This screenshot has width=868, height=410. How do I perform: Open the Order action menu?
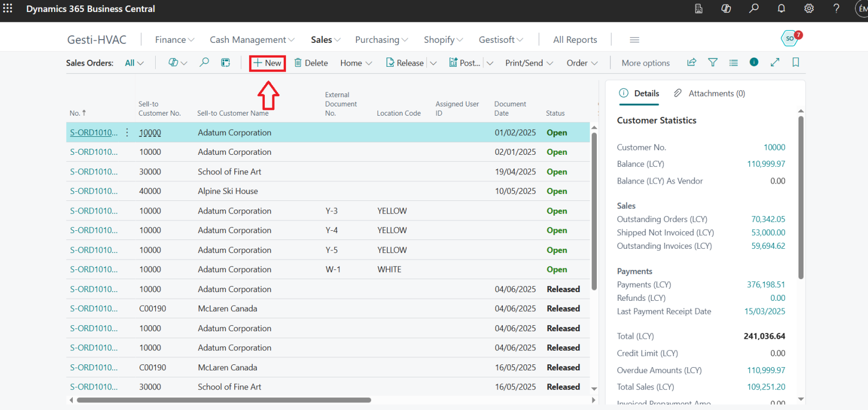[582, 63]
